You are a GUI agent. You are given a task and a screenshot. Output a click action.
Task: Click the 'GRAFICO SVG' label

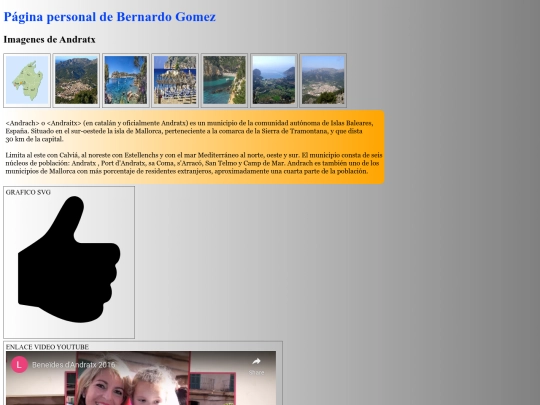click(28, 192)
